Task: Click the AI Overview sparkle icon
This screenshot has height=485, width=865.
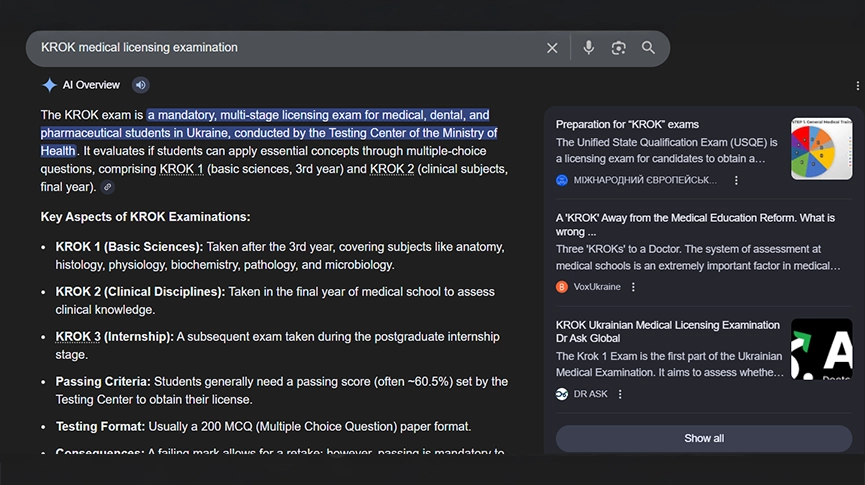Action: pyautogui.click(x=49, y=85)
